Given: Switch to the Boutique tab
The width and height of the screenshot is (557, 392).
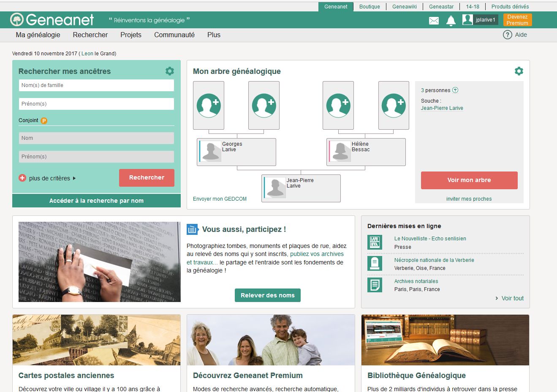Looking at the screenshot, I should pyautogui.click(x=370, y=6).
